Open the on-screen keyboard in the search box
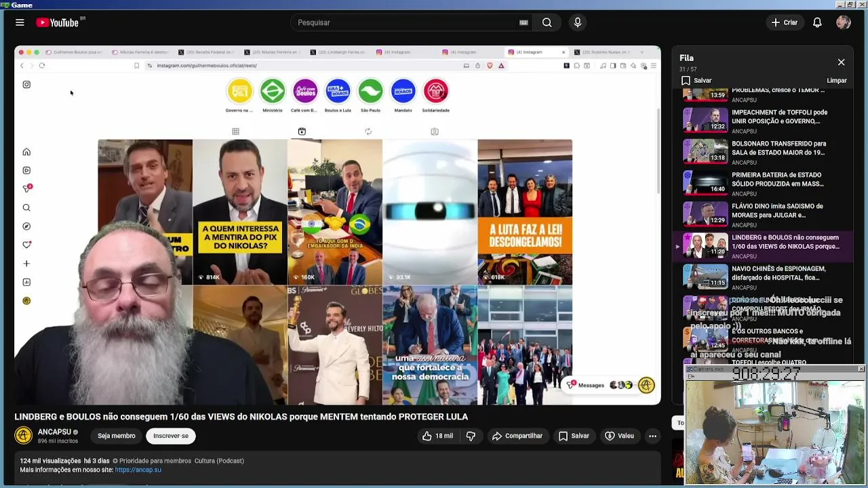 point(524,22)
